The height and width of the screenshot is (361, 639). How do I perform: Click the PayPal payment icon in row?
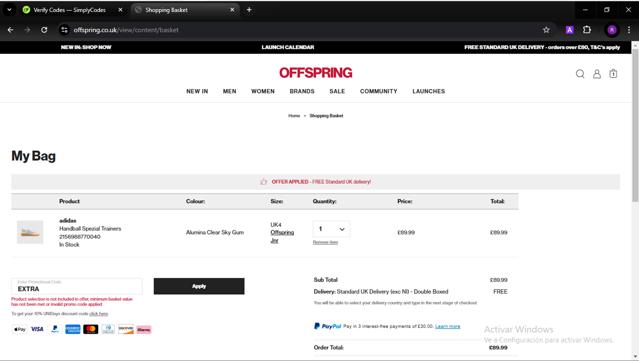55,329
